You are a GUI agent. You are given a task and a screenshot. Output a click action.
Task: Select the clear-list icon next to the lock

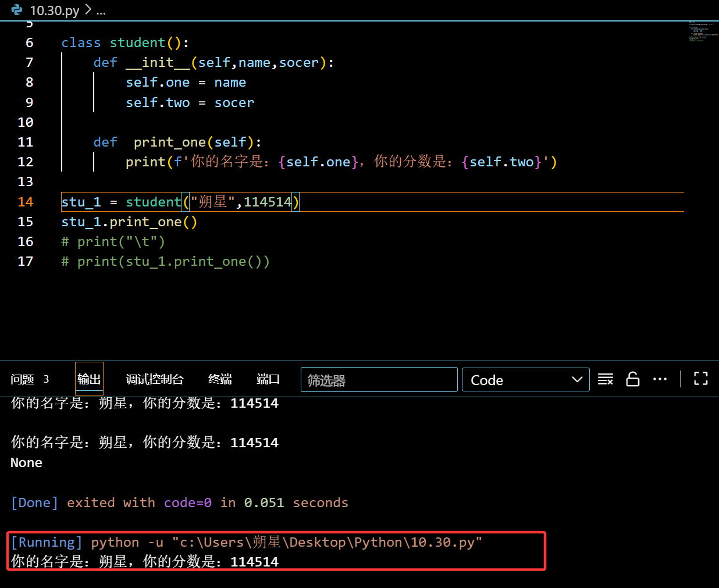[606, 379]
